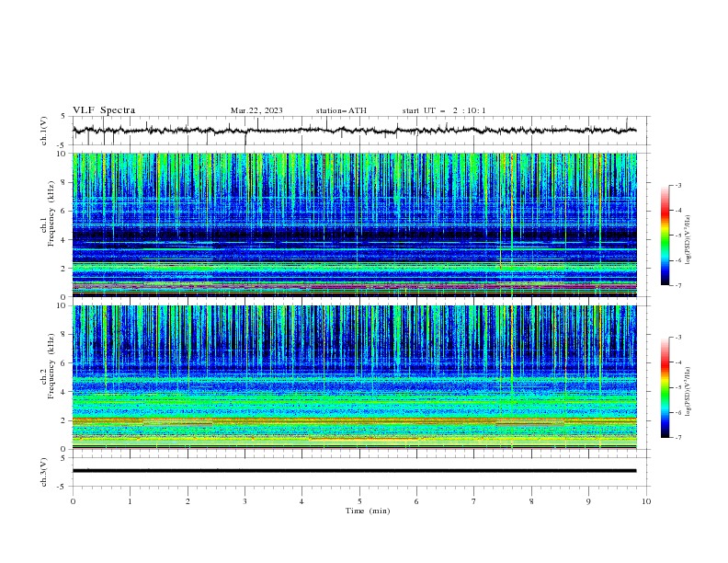Click the ch.2 spectrogram panel
Screen dimensions: 728x563
(x=354, y=377)
